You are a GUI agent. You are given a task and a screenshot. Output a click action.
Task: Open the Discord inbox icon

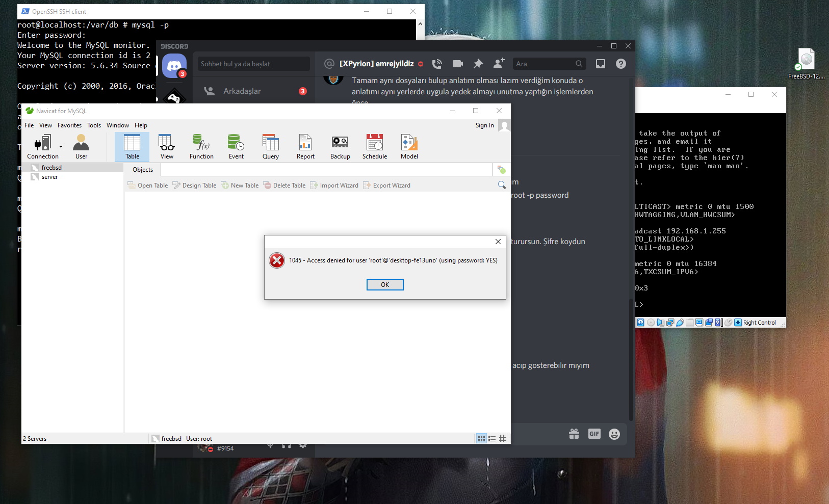601,64
